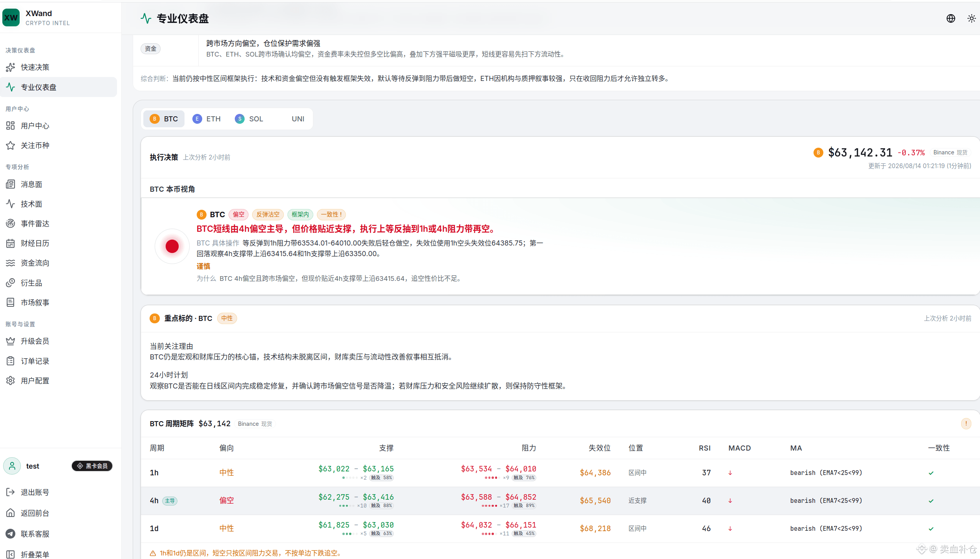Image resolution: width=980 pixels, height=559 pixels.
Task: Click the Binance 现货 label near price
Action: [950, 152]
